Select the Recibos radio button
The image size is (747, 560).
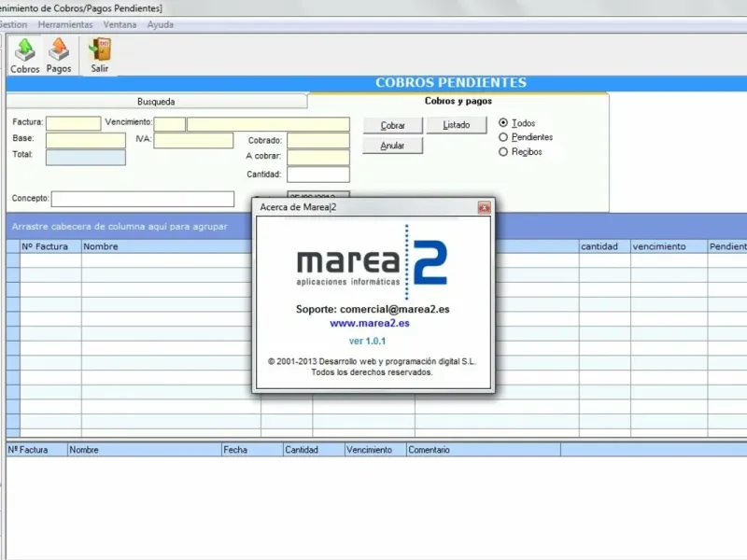[503, 152]
